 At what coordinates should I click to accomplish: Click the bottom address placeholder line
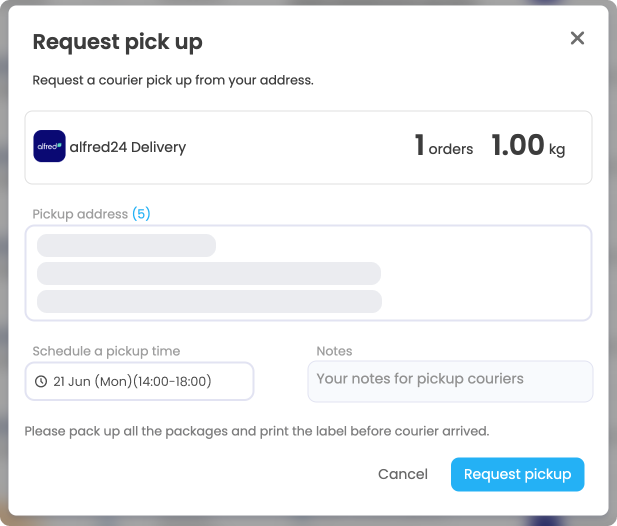pyautogui.click(x=209, y=301)
